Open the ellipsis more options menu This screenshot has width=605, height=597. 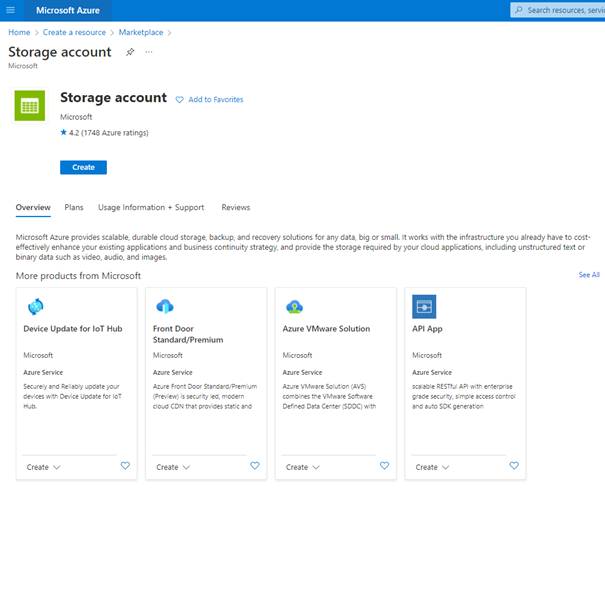pos(149,52)
